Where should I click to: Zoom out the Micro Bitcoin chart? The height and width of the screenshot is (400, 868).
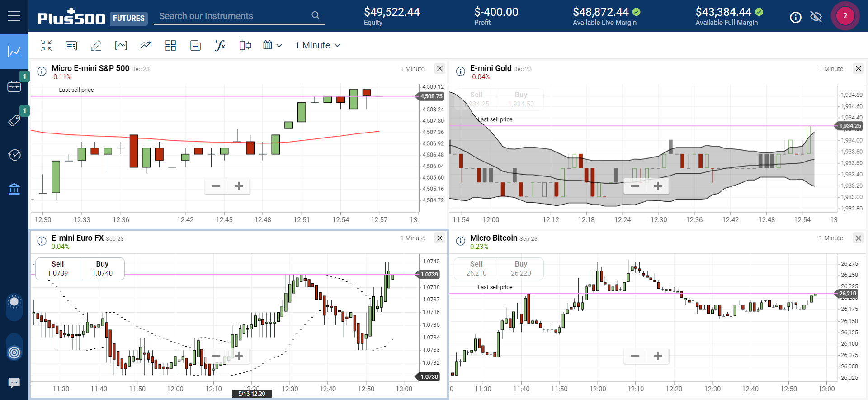coord(635,356)
